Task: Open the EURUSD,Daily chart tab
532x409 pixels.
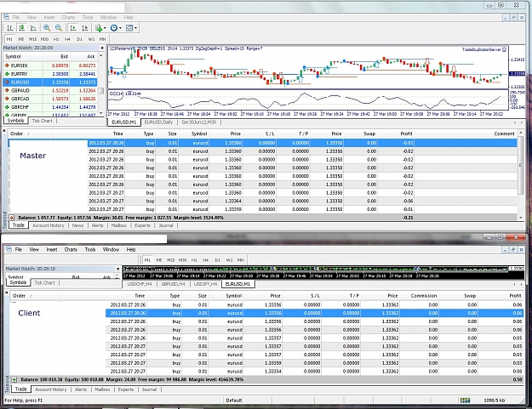Action: pos(158,122)
